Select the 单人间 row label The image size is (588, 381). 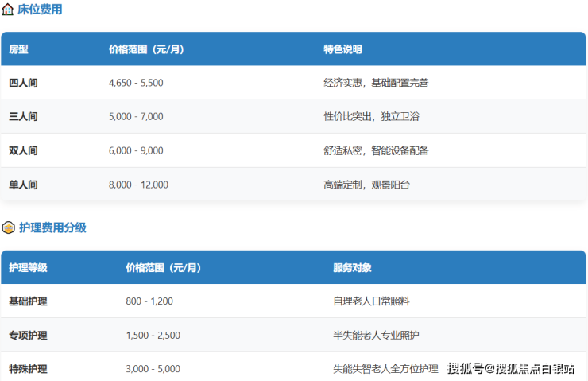[23, 185]
